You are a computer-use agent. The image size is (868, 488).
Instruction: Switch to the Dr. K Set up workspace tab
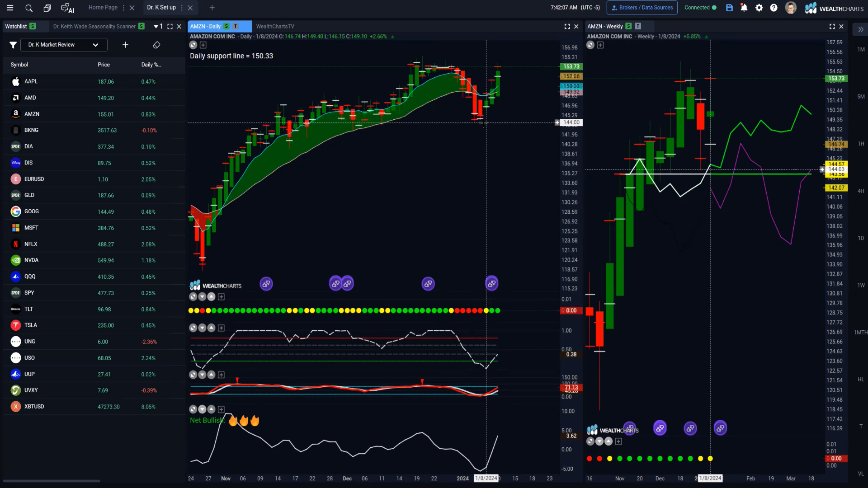[x=161, y=7]
